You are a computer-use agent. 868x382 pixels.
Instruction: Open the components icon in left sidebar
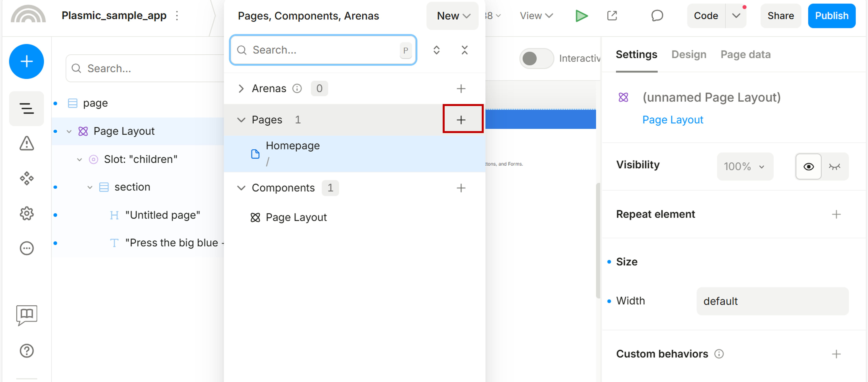26,178
